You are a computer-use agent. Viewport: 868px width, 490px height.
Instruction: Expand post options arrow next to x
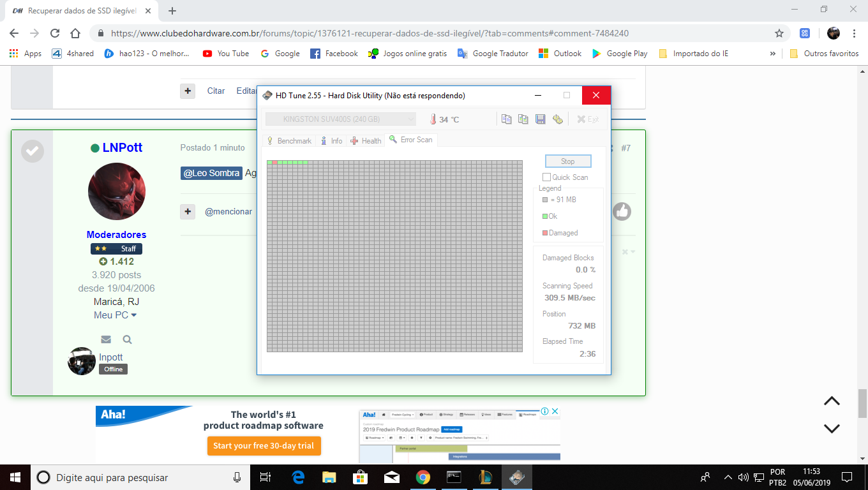[x=632, y=252]
